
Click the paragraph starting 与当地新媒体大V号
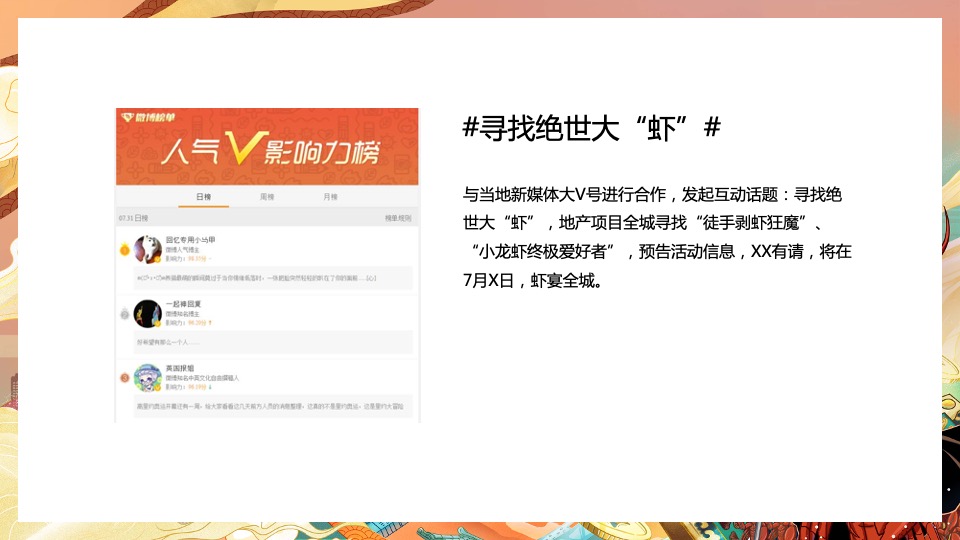click(657, 238)
